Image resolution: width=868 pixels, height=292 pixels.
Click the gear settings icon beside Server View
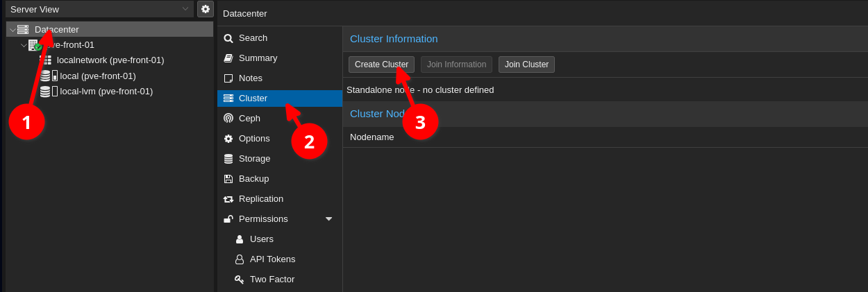[x=205, y=9]
